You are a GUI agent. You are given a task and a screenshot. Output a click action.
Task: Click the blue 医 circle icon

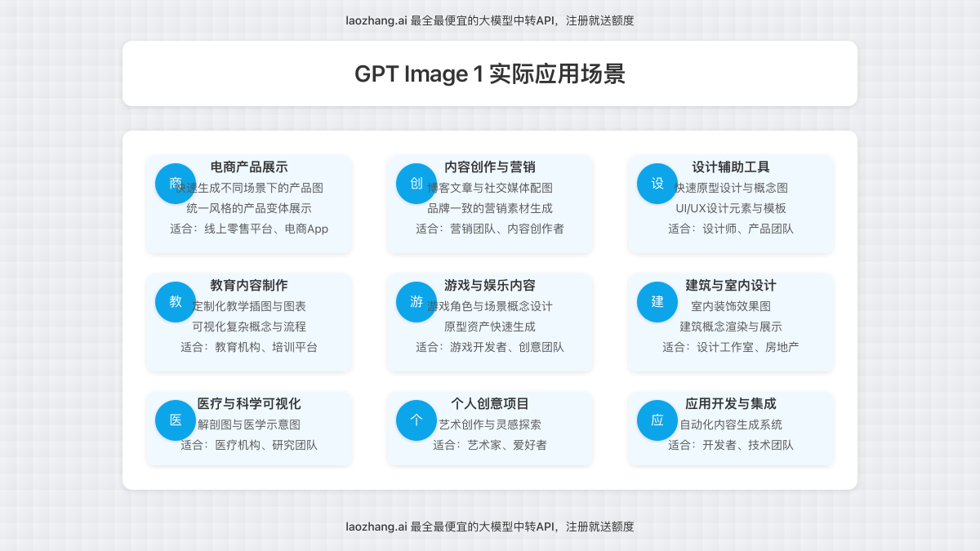[176, 420]
